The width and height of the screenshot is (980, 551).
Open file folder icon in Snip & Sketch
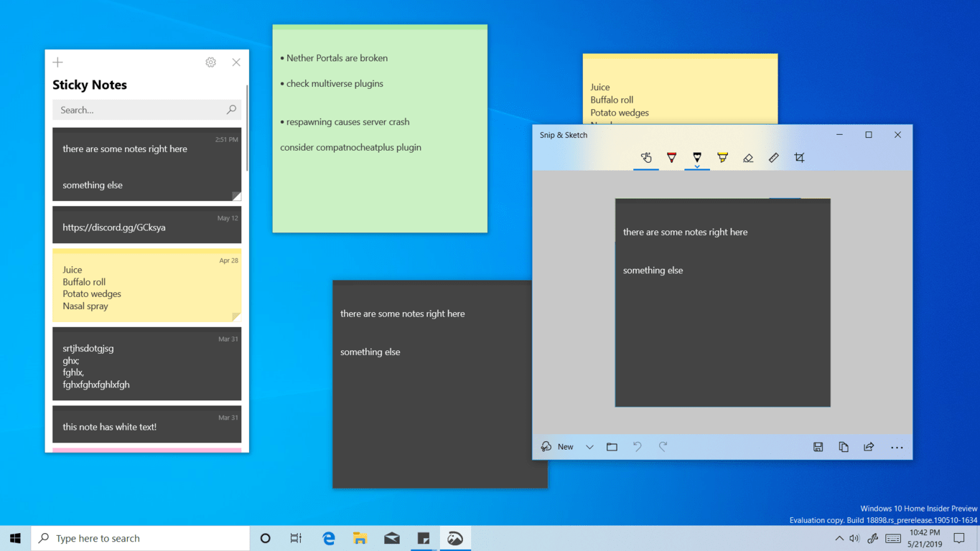612,447
